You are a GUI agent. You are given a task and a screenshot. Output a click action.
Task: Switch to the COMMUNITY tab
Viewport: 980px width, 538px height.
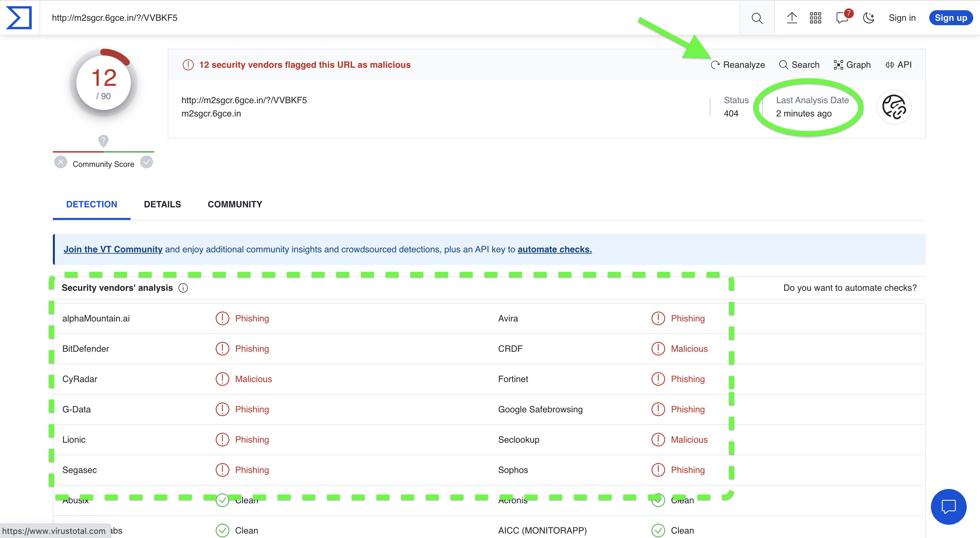pos(235,204)
